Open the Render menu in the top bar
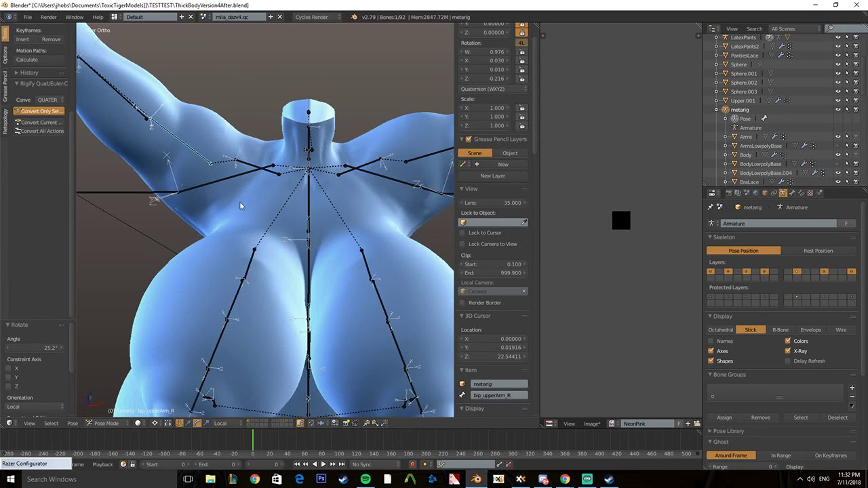868x488 pixels. 48,16
